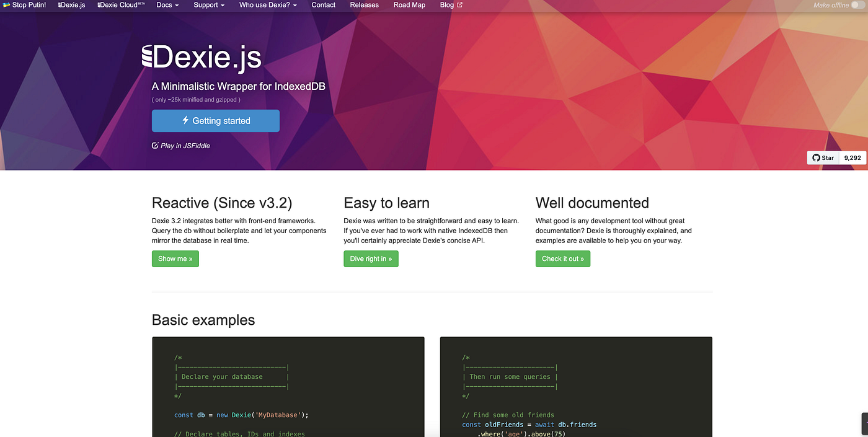Screen dimensions: 868x437
Task: Select Contact in the navigation bar
Action: coord(323,5)
